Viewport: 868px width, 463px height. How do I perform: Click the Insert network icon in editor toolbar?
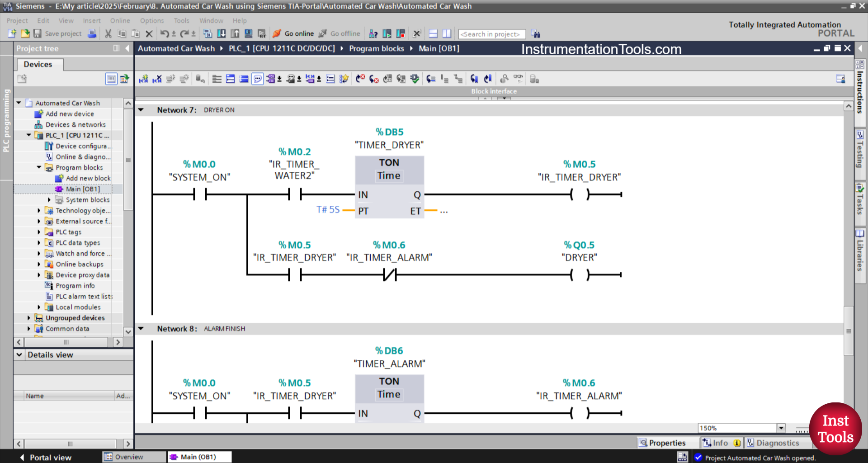(143, 79)
